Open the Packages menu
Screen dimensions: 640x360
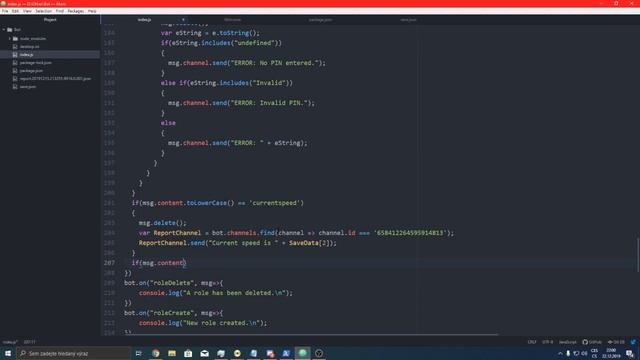76,11
